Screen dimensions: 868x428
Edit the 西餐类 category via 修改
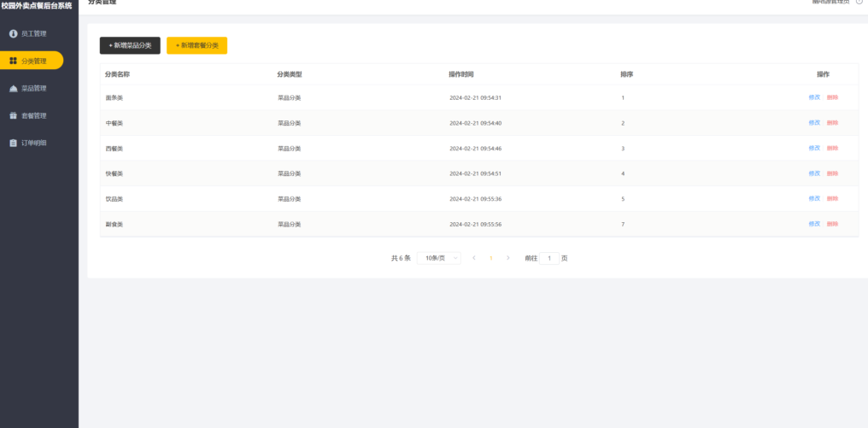coord(814,148)
